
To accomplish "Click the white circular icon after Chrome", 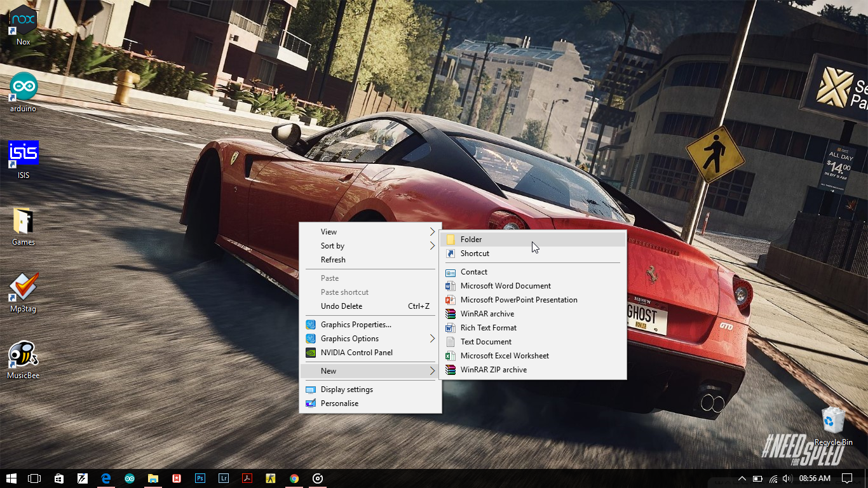I will pos(318,478).
